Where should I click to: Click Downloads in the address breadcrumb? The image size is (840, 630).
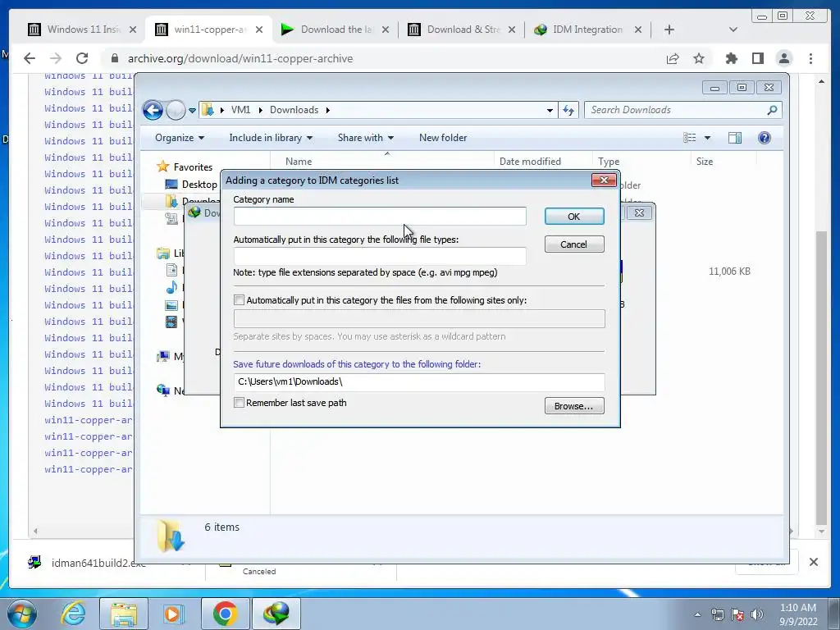pyautogui.click(x=294, y=110)
